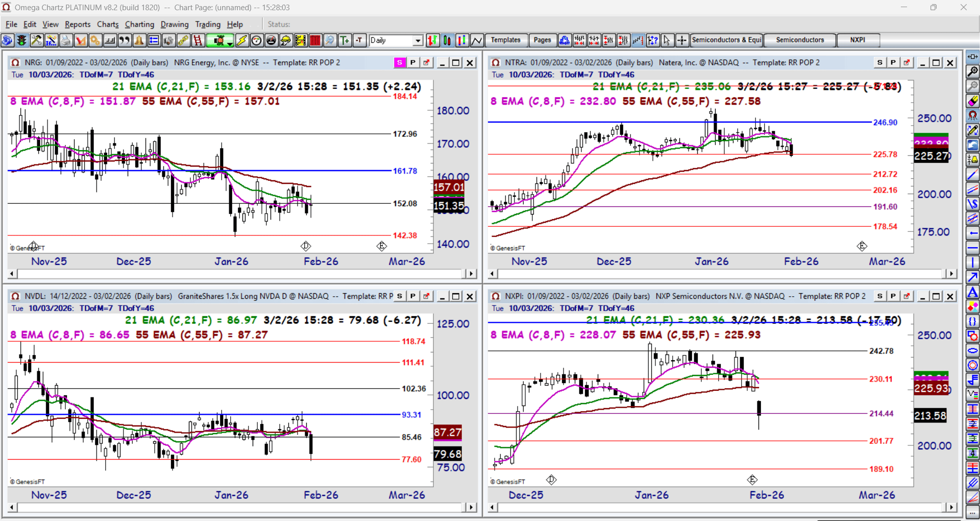Click the hard hat icon
980x521 pixels.
point(286,40)
